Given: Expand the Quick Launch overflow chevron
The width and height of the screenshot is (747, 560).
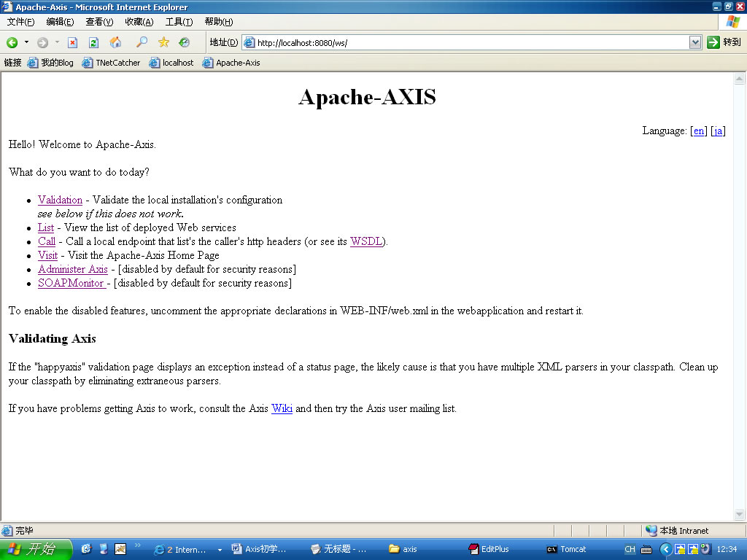Looking at the screenshot, I should click(x=138, y=545).
